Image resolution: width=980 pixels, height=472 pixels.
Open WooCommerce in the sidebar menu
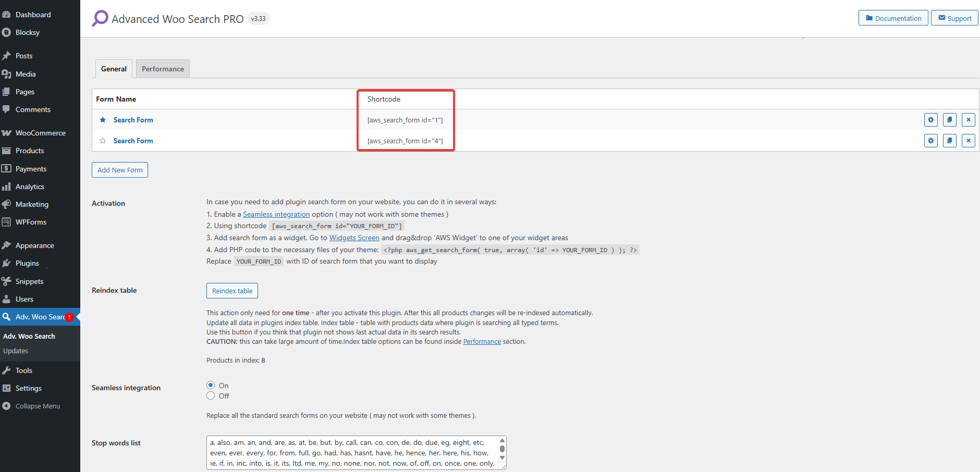click(x=40, y=133)
